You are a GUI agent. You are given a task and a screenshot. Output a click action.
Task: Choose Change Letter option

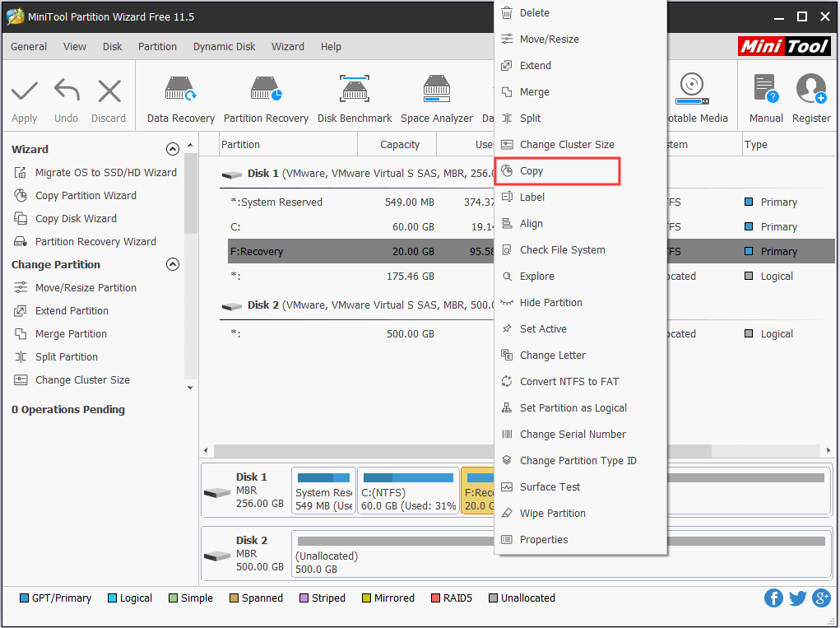(580, 355)
